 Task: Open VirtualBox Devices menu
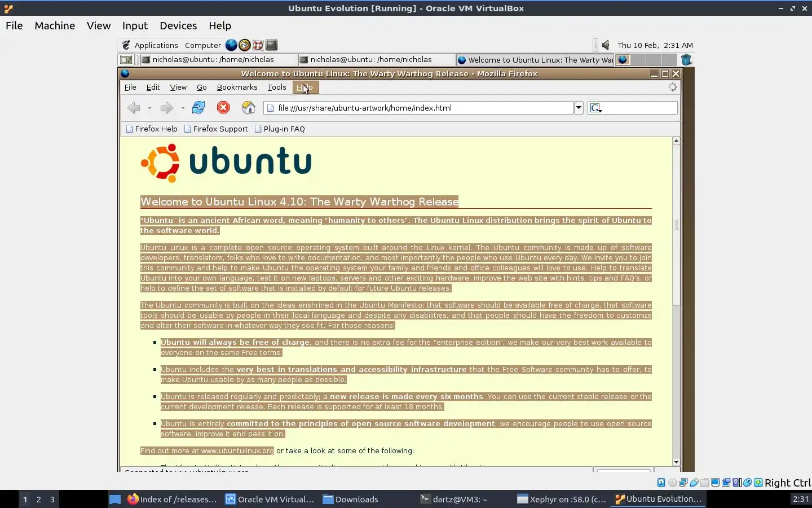178,25
